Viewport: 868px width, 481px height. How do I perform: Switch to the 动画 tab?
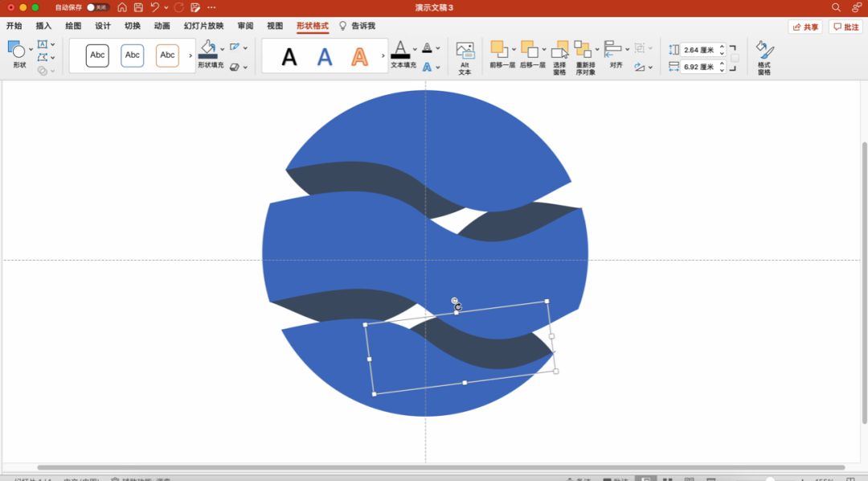162,26
